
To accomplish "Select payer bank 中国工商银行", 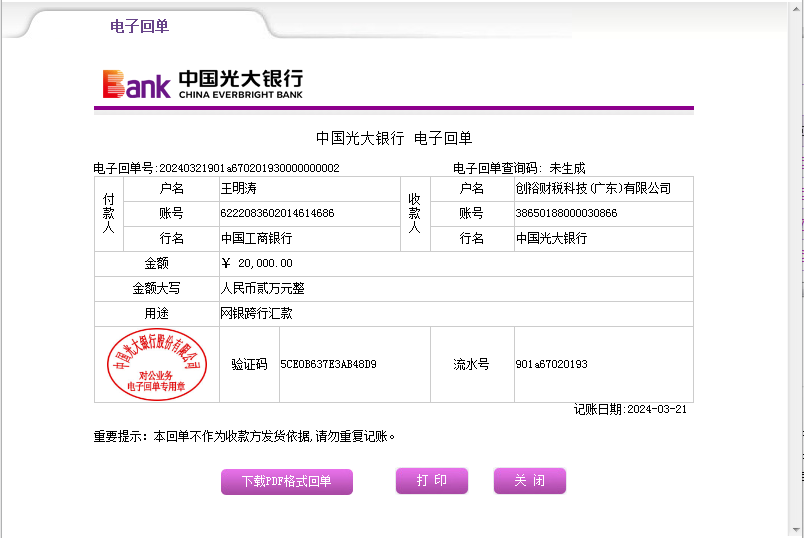I will tap(256, 238).
